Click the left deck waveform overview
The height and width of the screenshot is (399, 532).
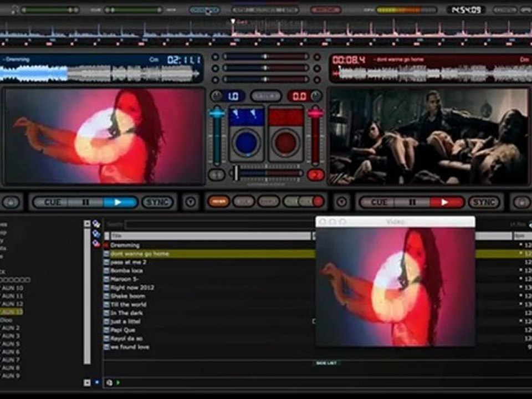99,74
